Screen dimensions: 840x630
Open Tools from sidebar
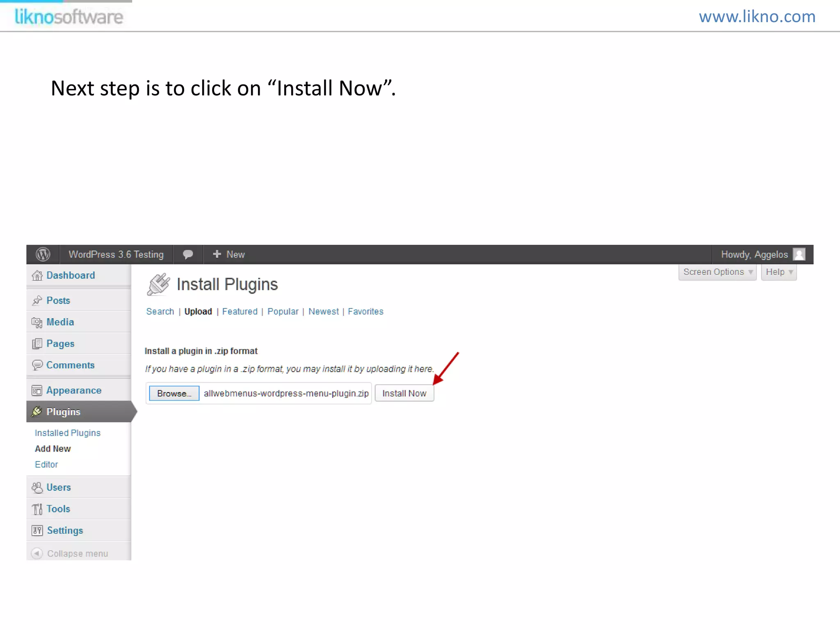tap(58, 509)
